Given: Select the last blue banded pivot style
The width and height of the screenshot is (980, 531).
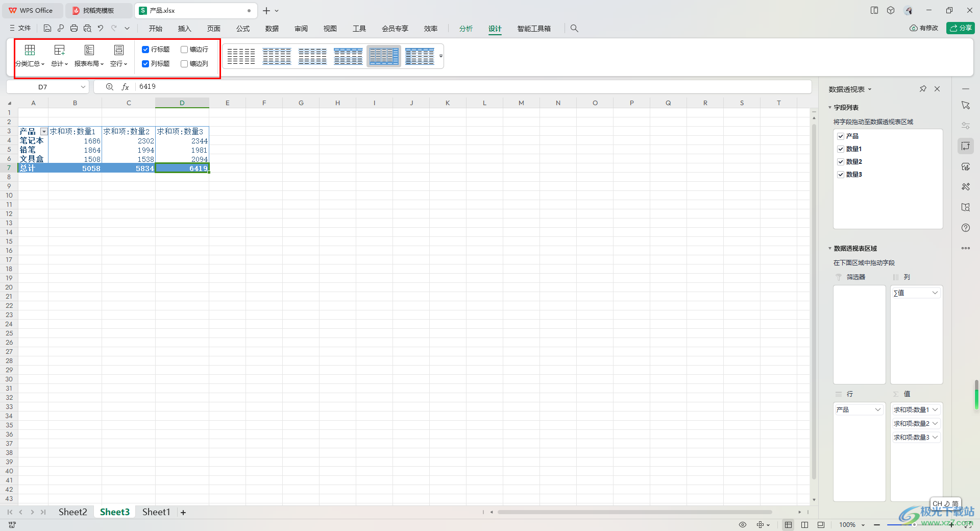Looking at the screenshot, I should (x=420, y=56).
